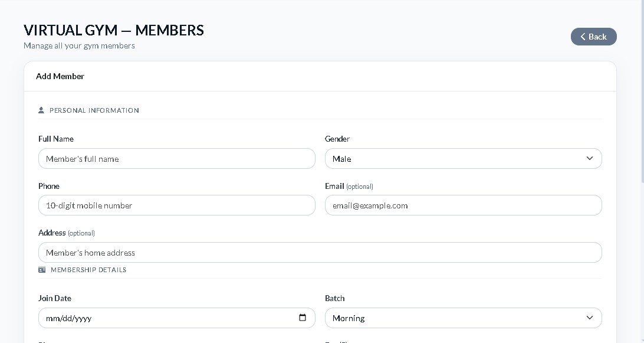The width and height of the screenshot is (644, 343).
Task: Click the "Join Date" field label
Action: pos(55,298)
